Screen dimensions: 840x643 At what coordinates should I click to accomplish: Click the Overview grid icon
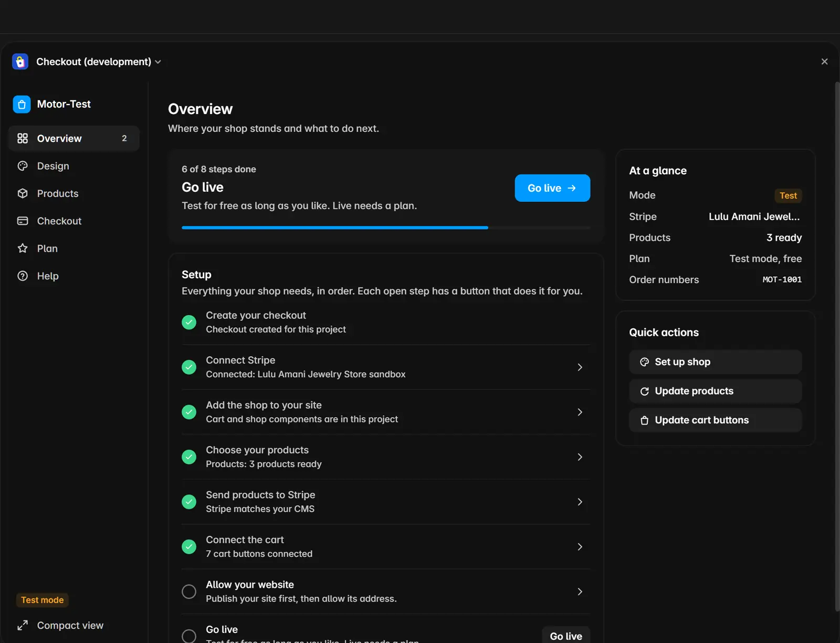tap(23, 138)
